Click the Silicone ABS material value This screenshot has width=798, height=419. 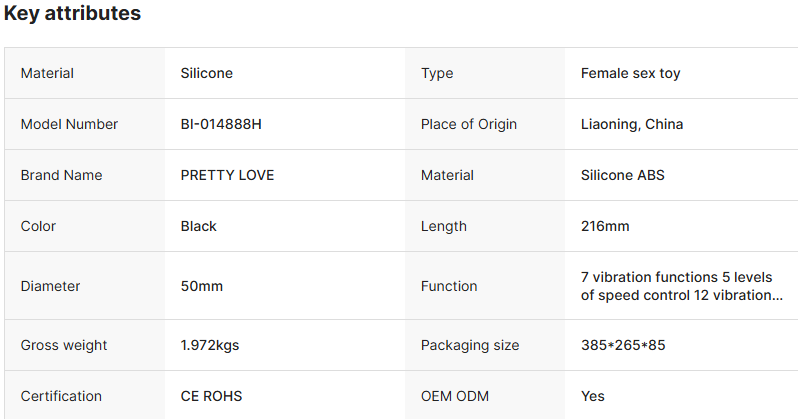point(622,175)
